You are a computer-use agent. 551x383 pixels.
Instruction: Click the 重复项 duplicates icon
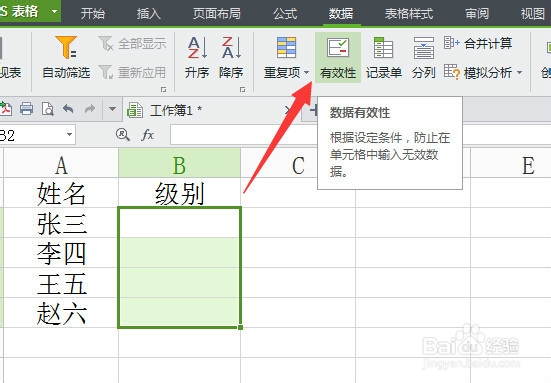[286, 47]
